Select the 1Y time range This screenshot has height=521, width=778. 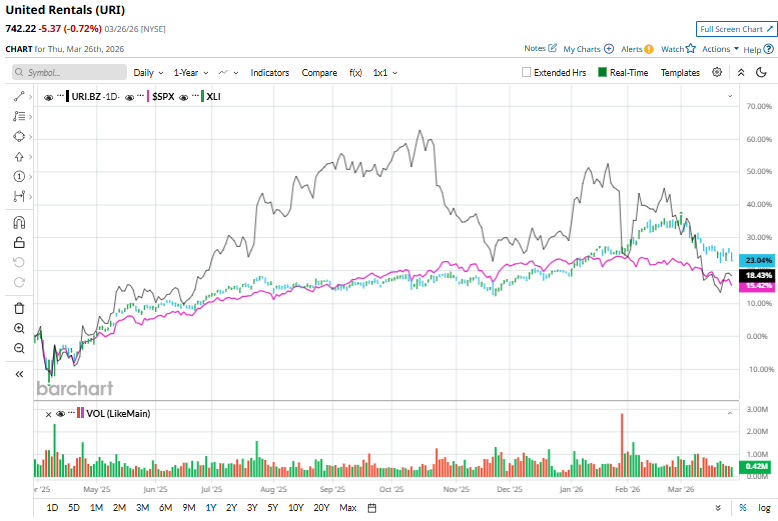tap(211, 508)
